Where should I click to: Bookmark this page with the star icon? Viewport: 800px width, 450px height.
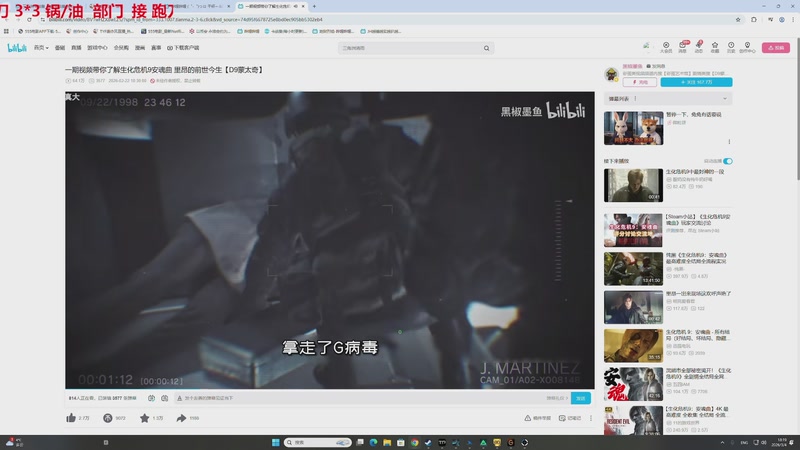[738, 19]
